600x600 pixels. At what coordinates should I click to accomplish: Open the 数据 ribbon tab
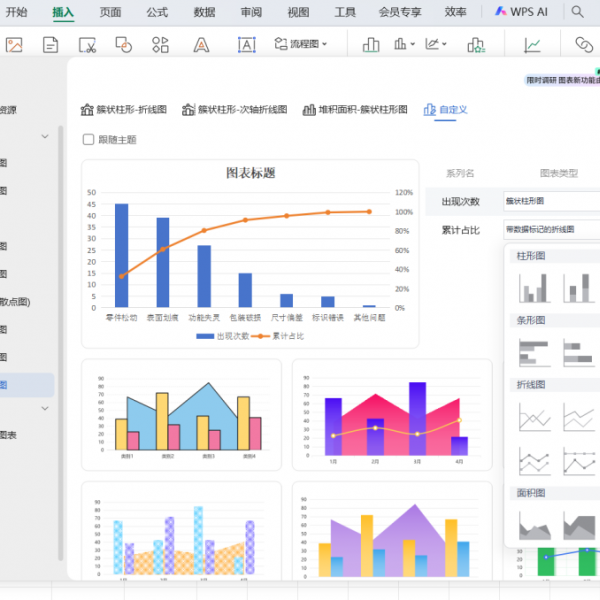coord(204,12)
